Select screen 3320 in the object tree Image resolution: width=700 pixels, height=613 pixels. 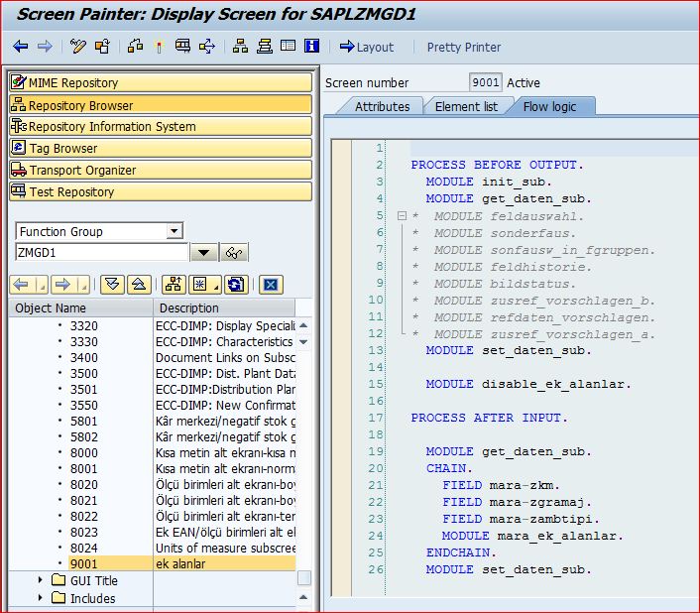(x=84, y=326)
